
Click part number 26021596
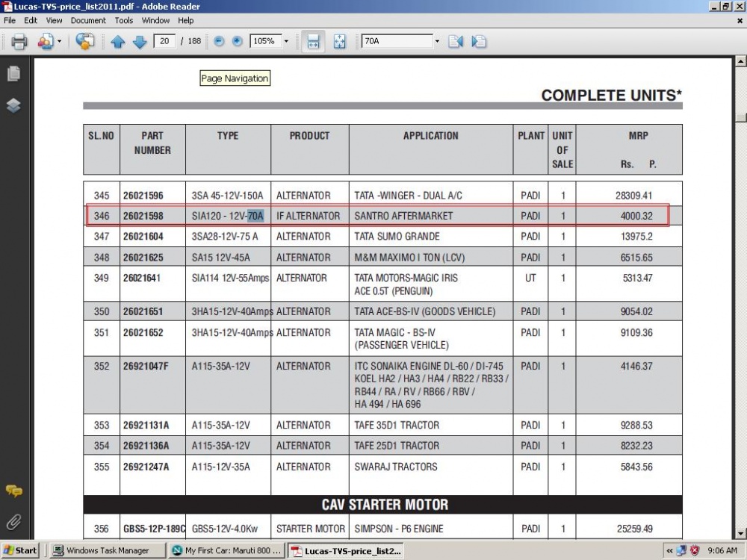click(143, 195)
